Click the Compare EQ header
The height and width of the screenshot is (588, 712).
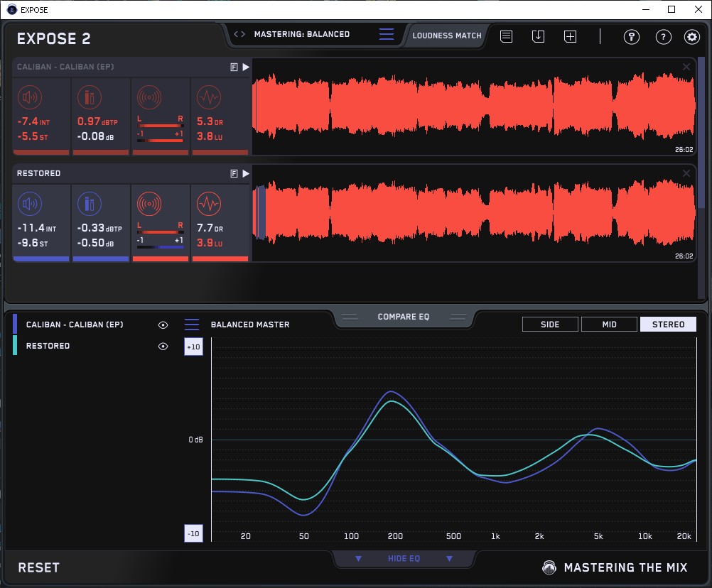(403, 317)
